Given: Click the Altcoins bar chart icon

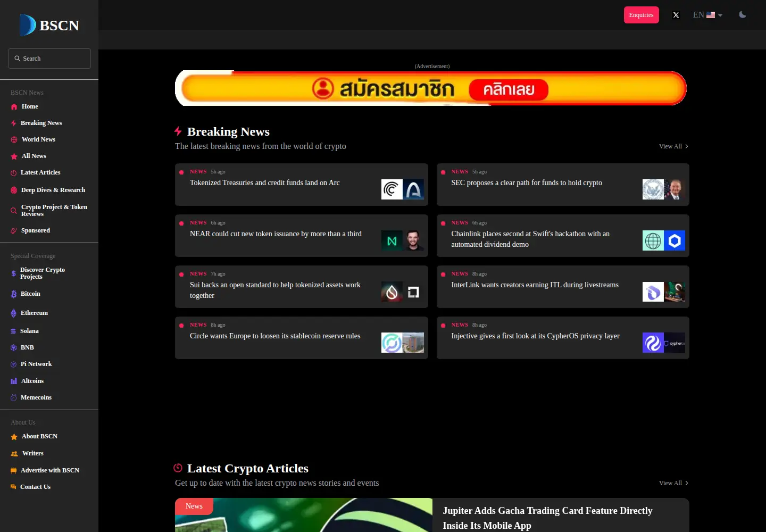Looking at the screenshot, I should tap(14, 381).
